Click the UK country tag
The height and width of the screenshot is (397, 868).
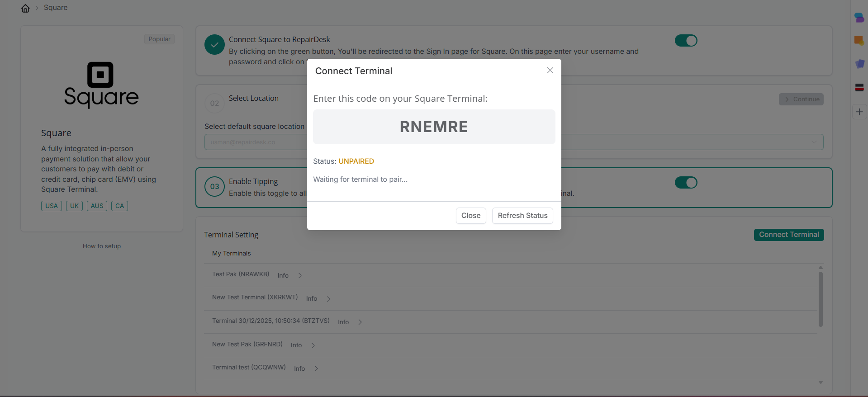point(74,206)
